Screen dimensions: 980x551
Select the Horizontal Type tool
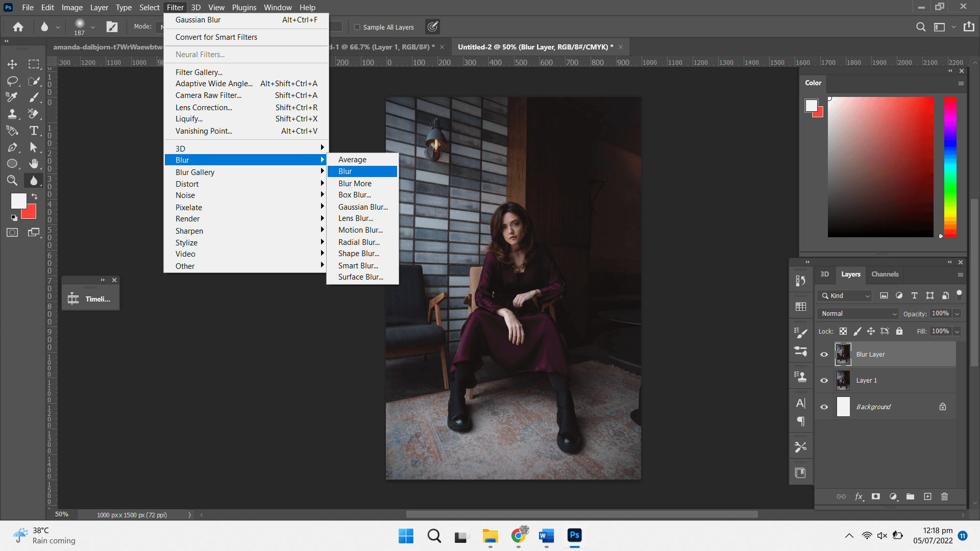(x=34, y=131)
